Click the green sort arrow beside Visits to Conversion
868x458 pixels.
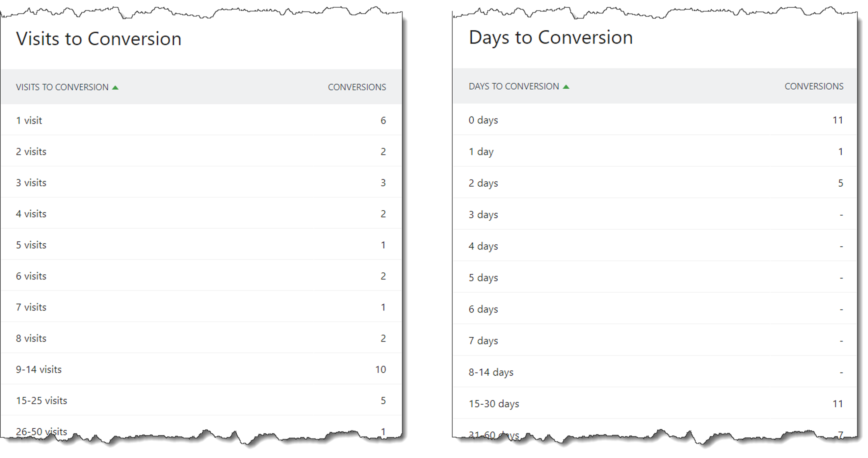coord(115,88)
